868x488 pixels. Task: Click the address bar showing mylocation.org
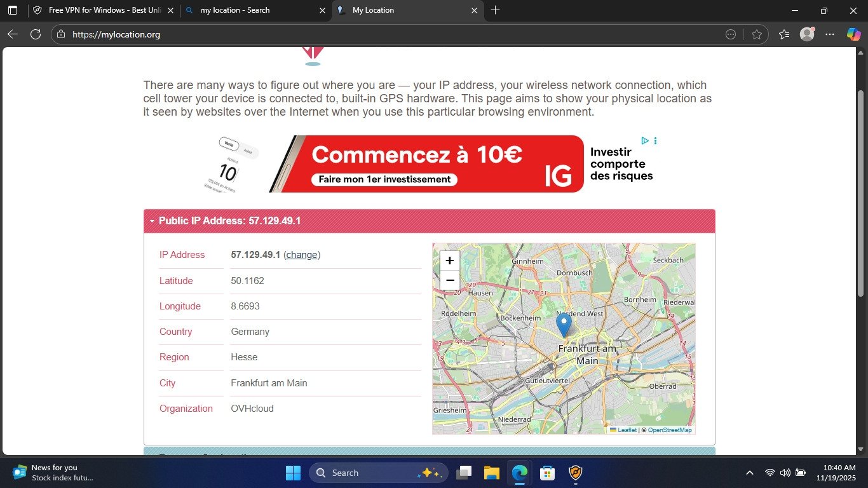[381, 34]
